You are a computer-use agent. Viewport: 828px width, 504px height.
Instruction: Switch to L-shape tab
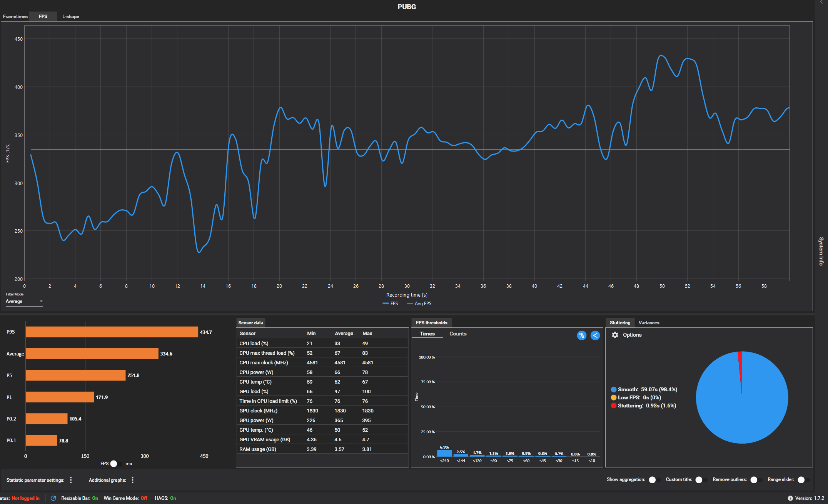point(71,17)
